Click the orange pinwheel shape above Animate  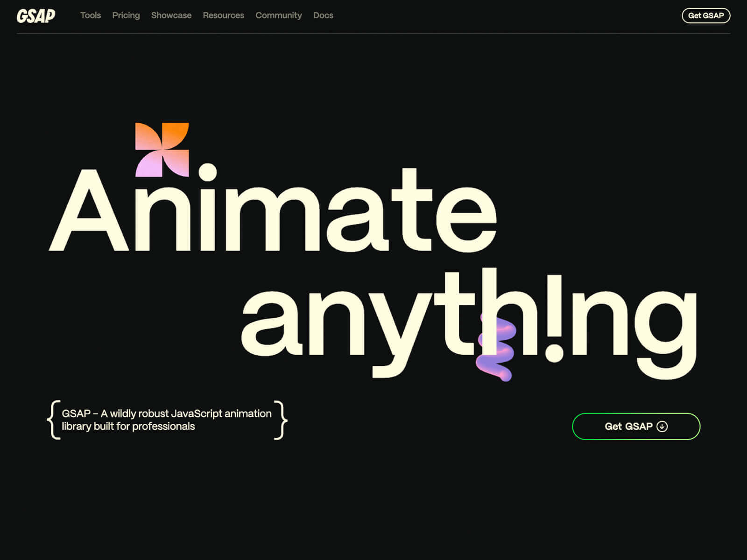pyautogui.click(x=162, y=150)
